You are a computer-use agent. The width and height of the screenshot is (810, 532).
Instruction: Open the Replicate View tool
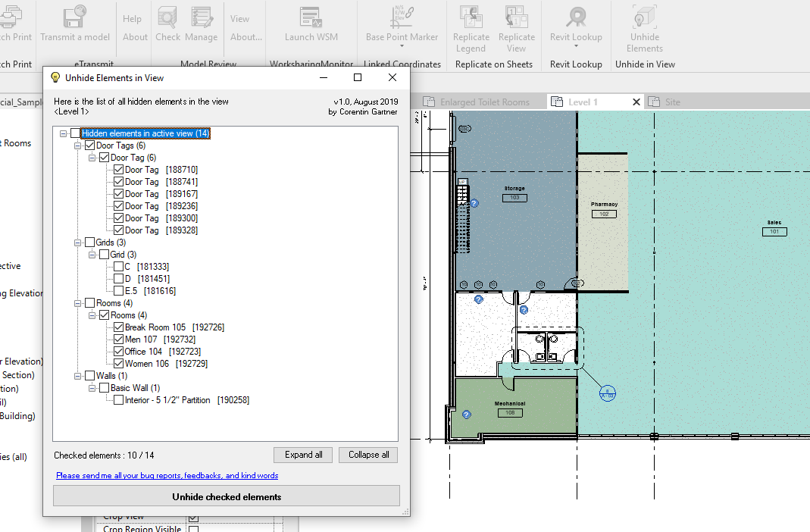pyautogui.click(x=517, y=23)
